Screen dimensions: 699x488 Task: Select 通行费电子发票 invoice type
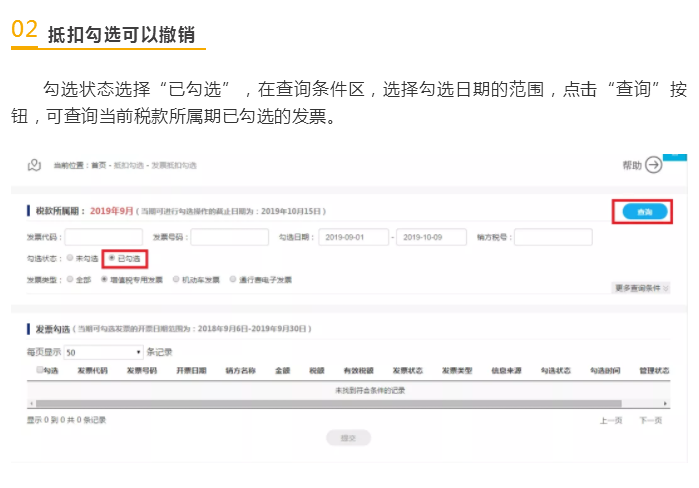click(233, 280)
